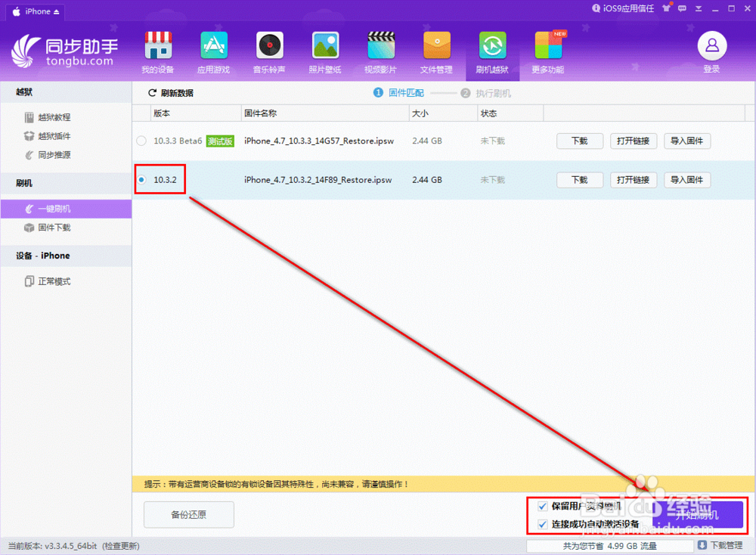The image size is (756, 555).
Task: Click the 大小 column header
Action: coord(443,113)
